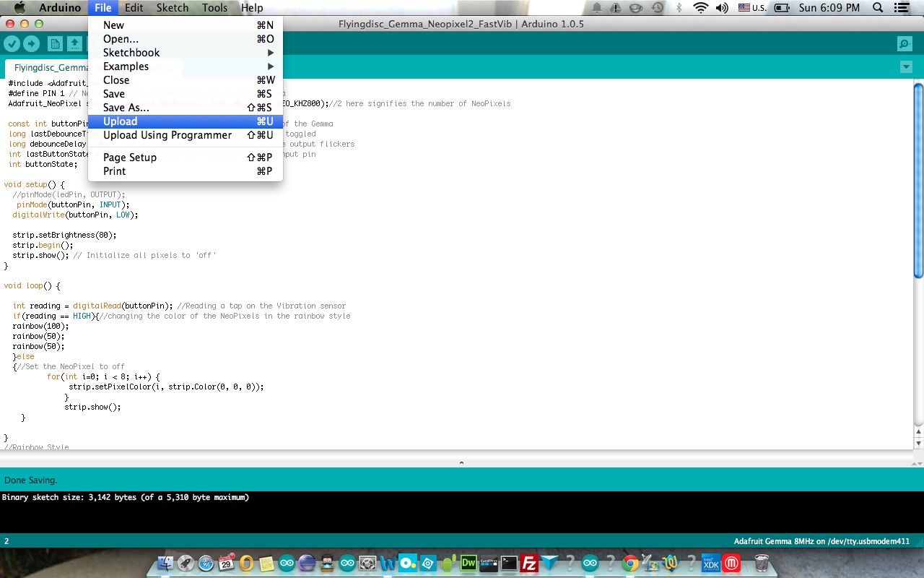Click the editor scrollbar down arrow

click(x=918, y=443)
